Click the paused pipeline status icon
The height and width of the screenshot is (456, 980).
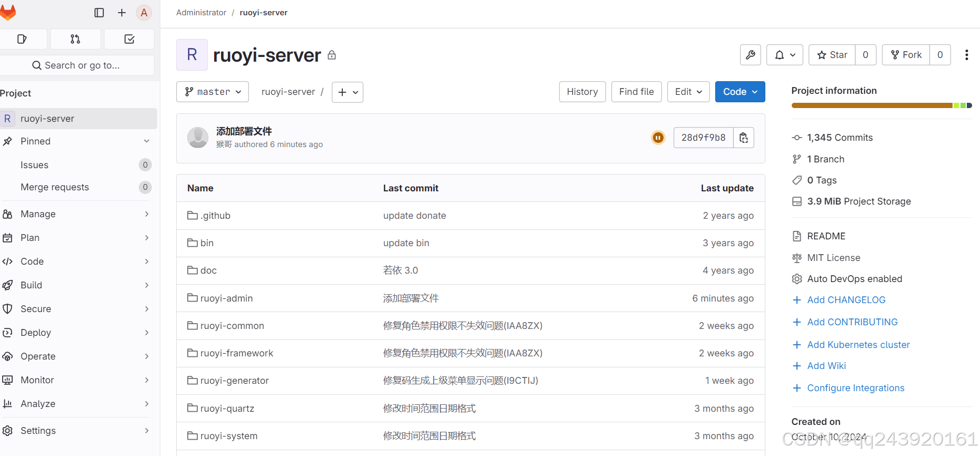(x=658, y=138)
